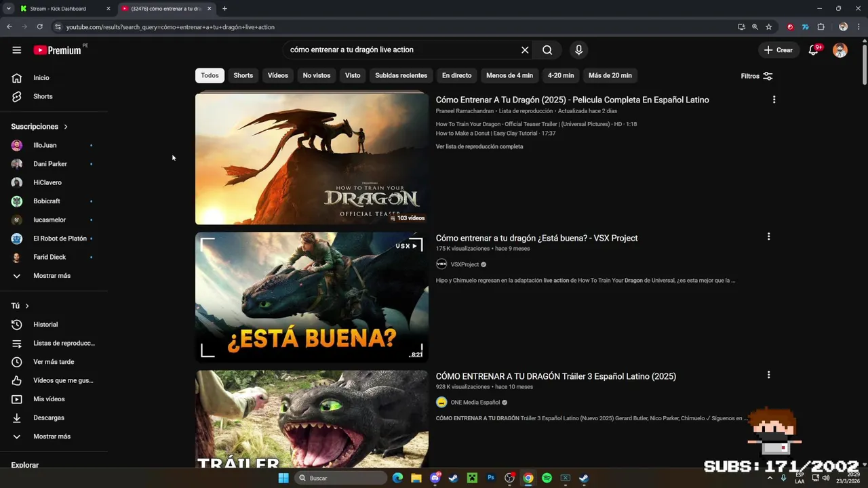
Task: Select the 4-20 min chip
Action: [x=560, y=75]
